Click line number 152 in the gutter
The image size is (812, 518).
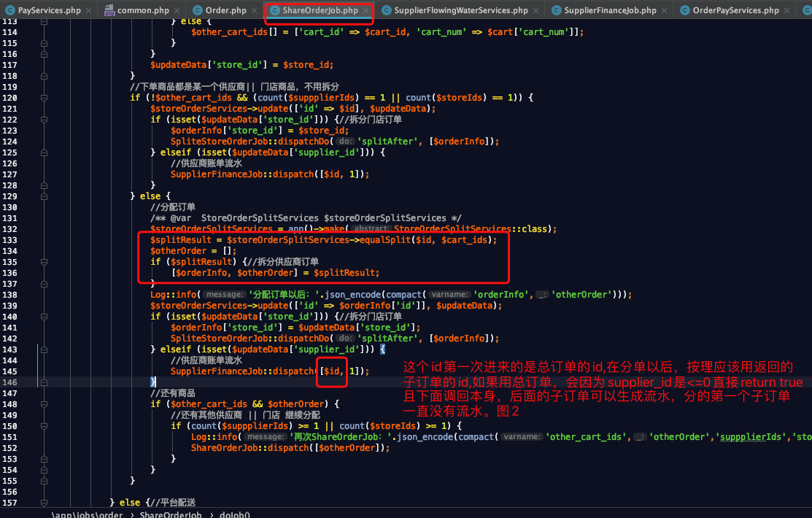tap(9, 448)
